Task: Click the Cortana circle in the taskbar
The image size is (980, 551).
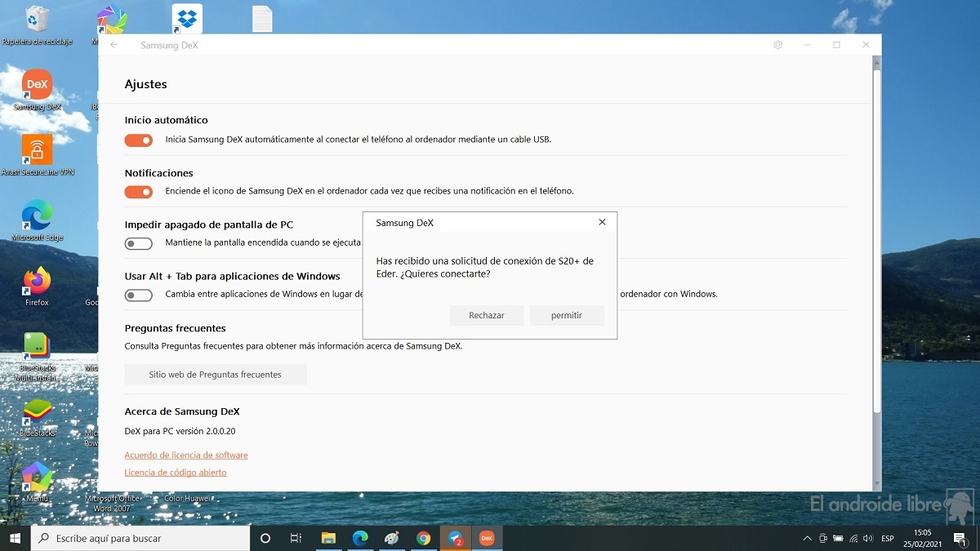Action: tap(265, 538)
